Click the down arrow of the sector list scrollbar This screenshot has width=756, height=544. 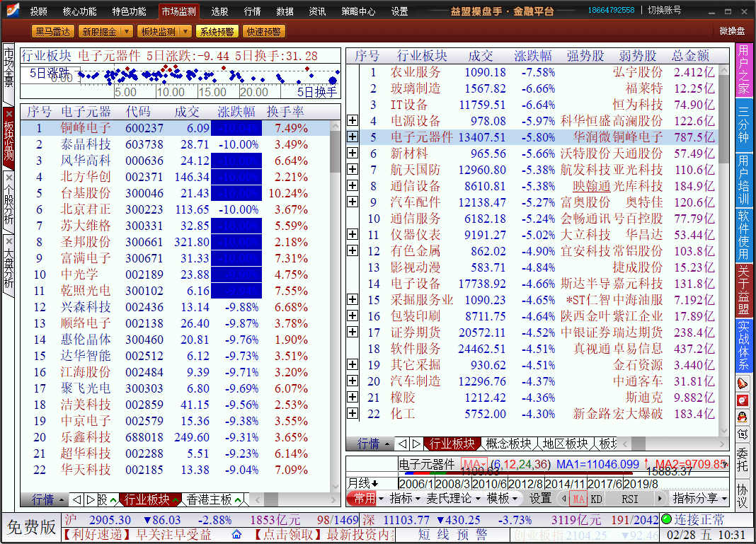pyautogui.click(x=723, y=431)
